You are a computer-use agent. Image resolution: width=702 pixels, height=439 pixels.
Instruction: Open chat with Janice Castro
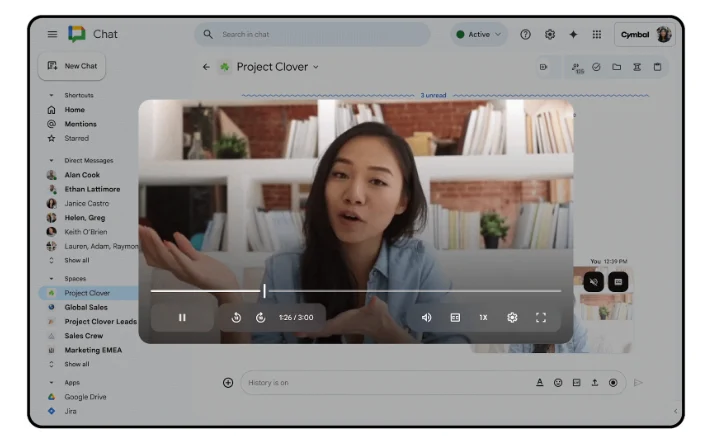(x=89, y=204)
